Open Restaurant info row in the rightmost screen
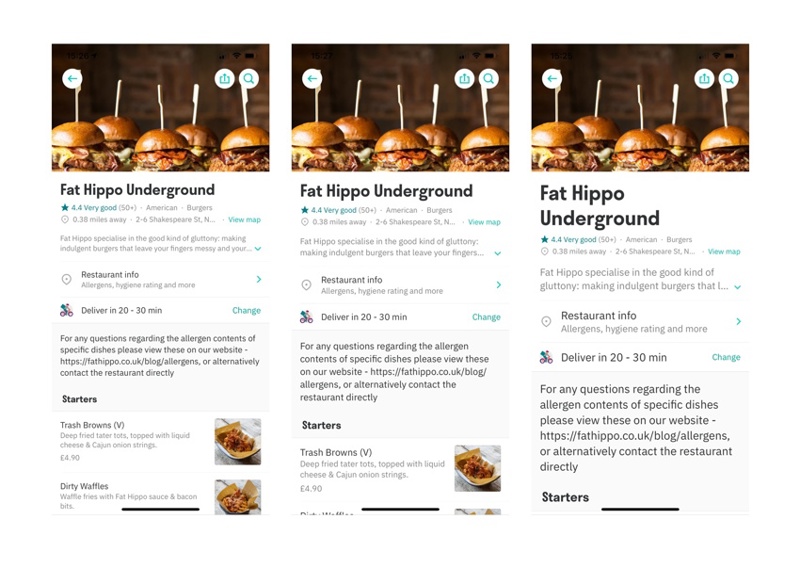Screen dimensions: 800x568 (640, 322)
